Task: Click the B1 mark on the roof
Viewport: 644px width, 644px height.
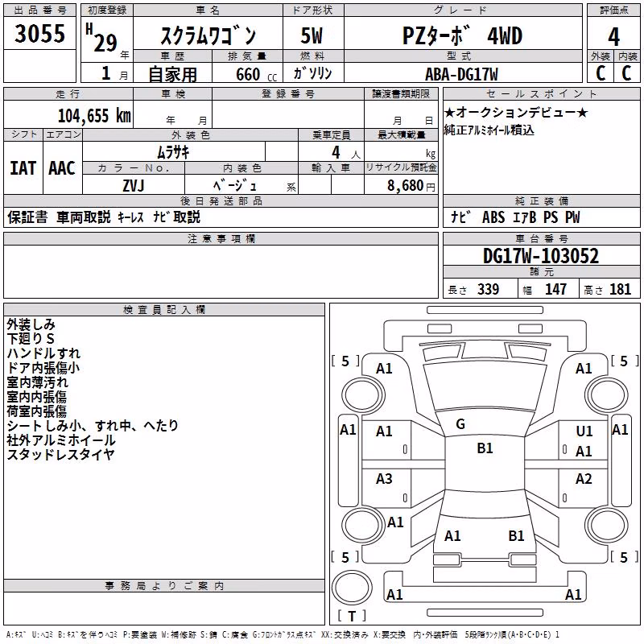Action: tap(485, 448)
